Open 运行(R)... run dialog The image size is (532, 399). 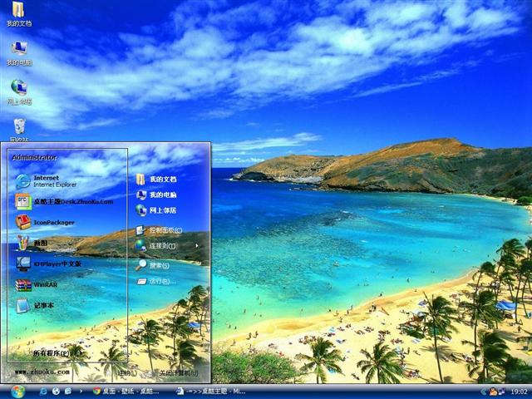point(156,281)
